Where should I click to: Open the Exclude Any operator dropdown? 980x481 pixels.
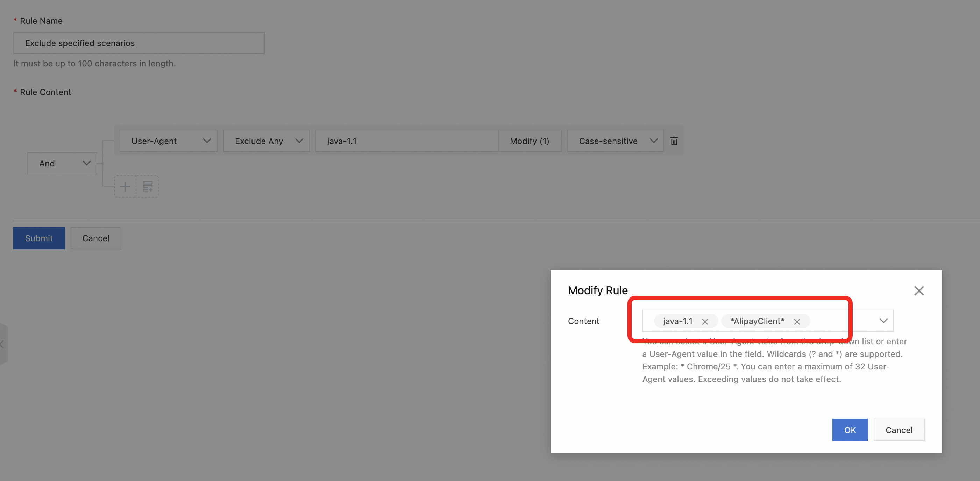(x=266, y=141)
